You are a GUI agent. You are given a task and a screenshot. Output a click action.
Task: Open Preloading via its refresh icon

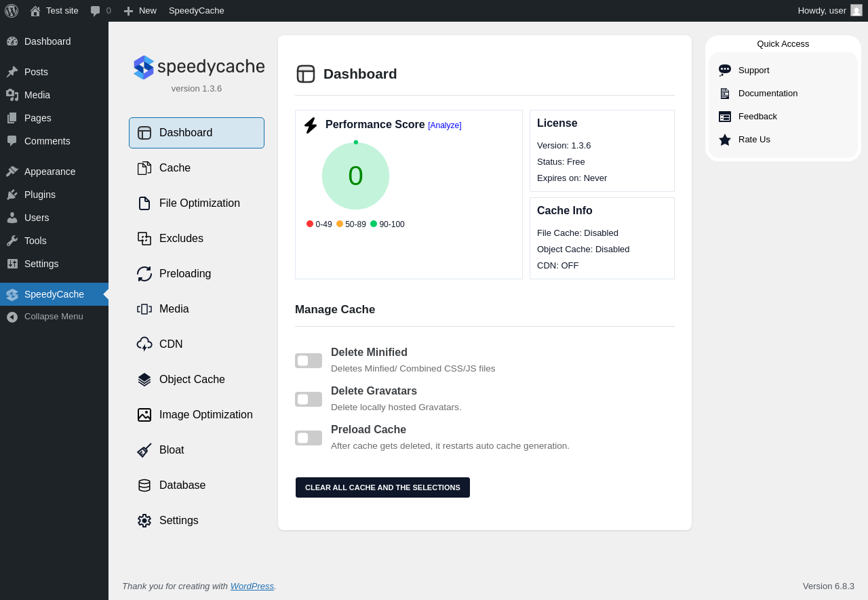[144, 274]
